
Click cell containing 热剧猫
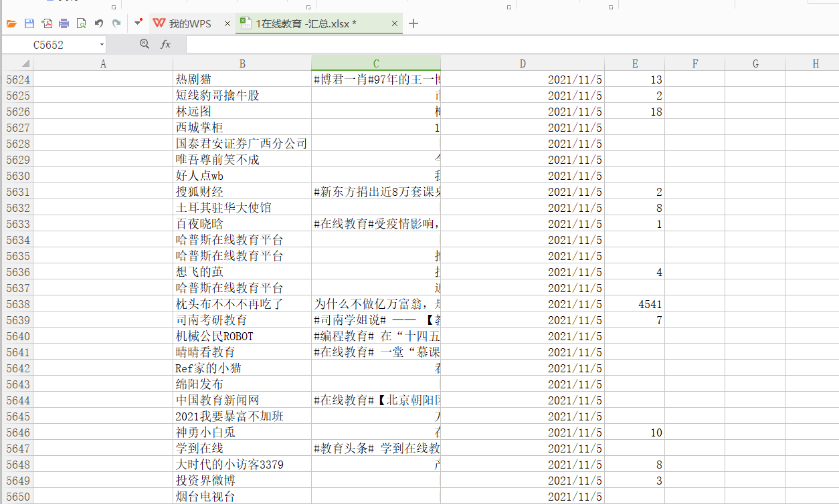coord(242,80)
